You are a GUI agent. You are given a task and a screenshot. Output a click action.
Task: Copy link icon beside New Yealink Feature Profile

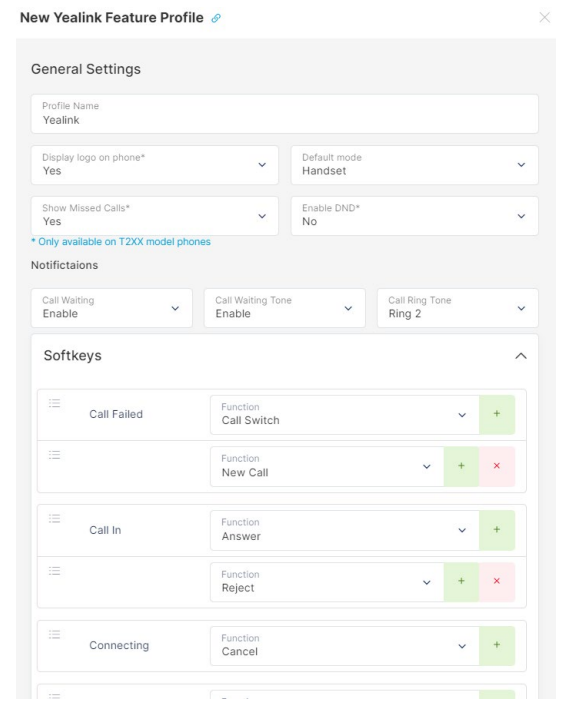click(216, 18)
